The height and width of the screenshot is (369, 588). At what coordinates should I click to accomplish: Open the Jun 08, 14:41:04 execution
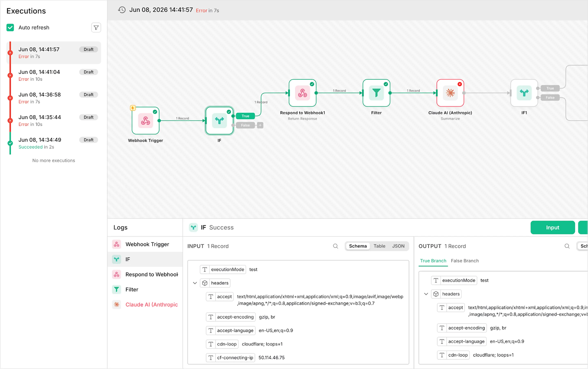pos(54,75)
